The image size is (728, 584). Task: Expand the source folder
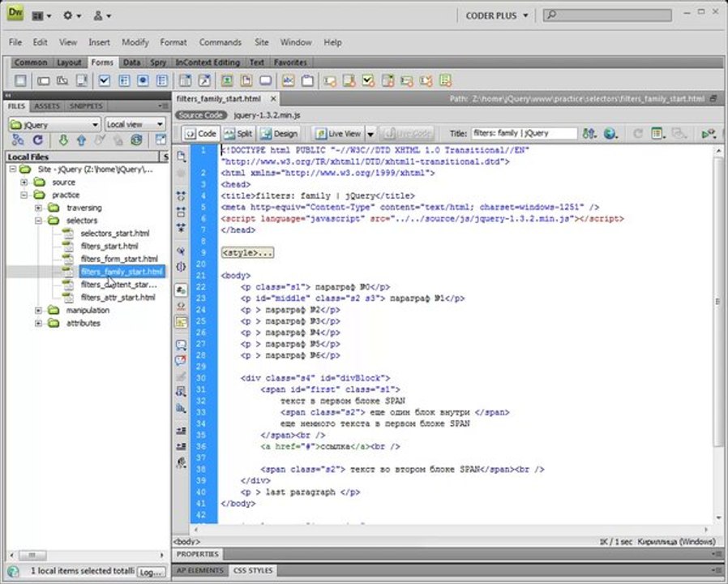24,182
